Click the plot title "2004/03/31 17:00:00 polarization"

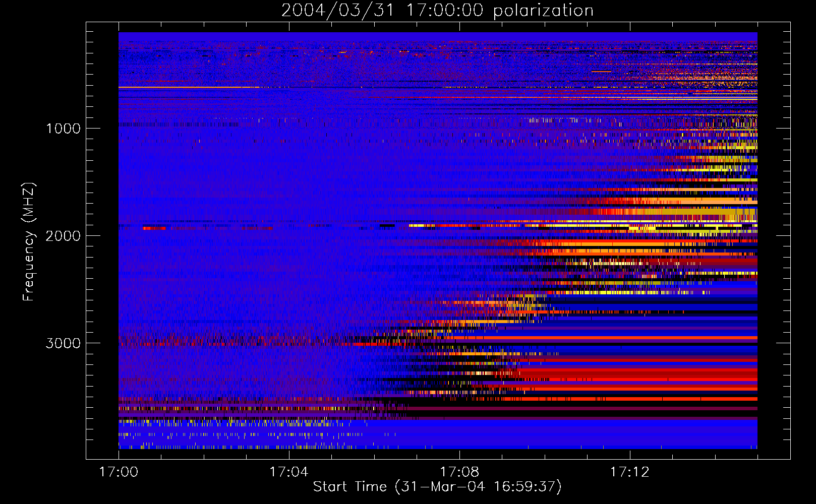437,10
